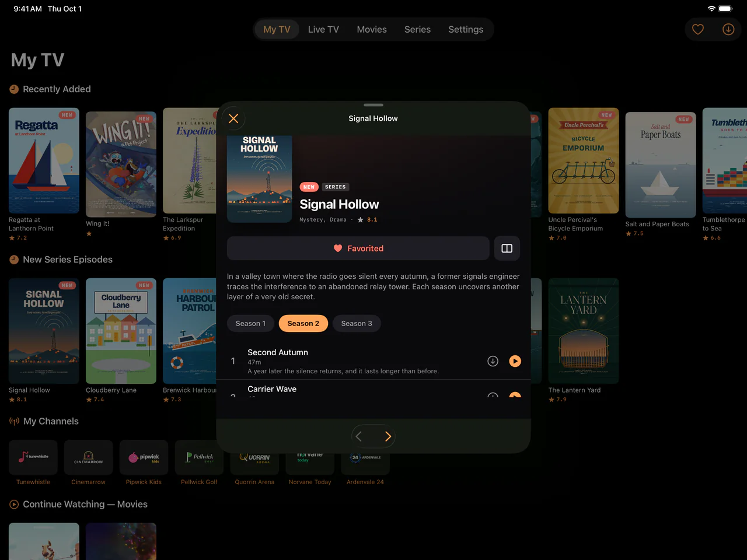Click the Carrier Wave episode title
Image resolution: width=747 pixels, height=560 pixels.
click(x=272, y=389)
